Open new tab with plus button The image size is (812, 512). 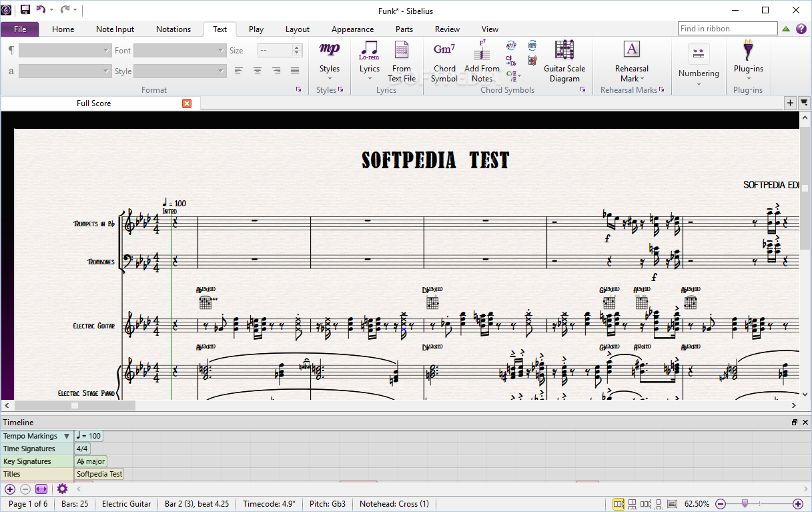(790, 103)
